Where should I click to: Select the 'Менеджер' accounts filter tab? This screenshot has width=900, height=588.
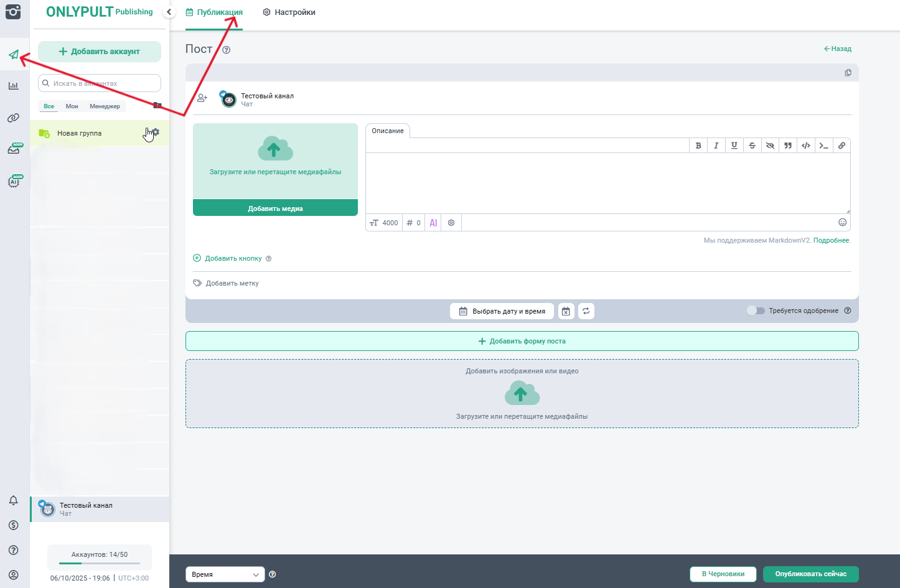coord(105,106)
